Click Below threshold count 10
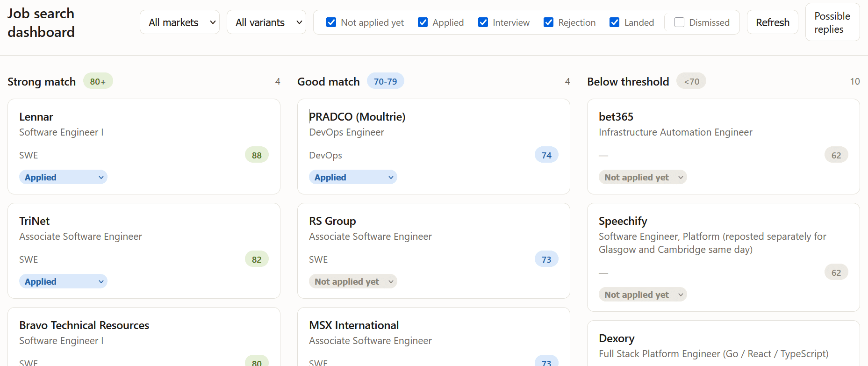The image size is (868, 366). (x=854, y=82)
